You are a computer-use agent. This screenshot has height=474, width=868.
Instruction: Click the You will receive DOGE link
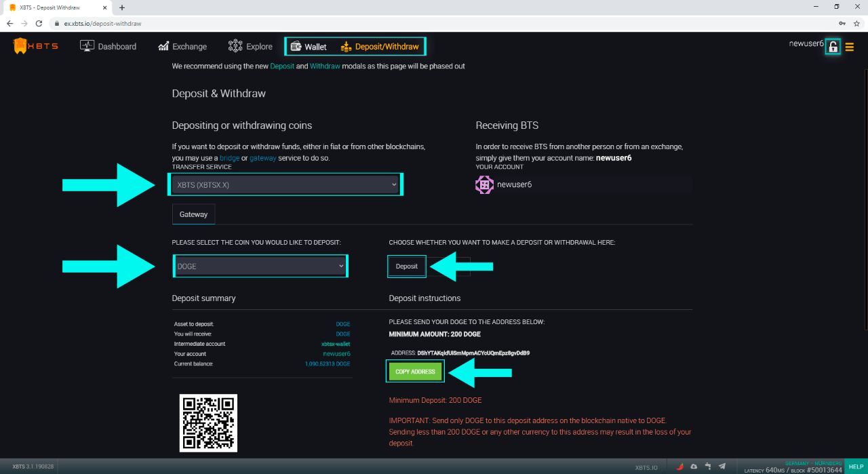[x=343, y=334]
